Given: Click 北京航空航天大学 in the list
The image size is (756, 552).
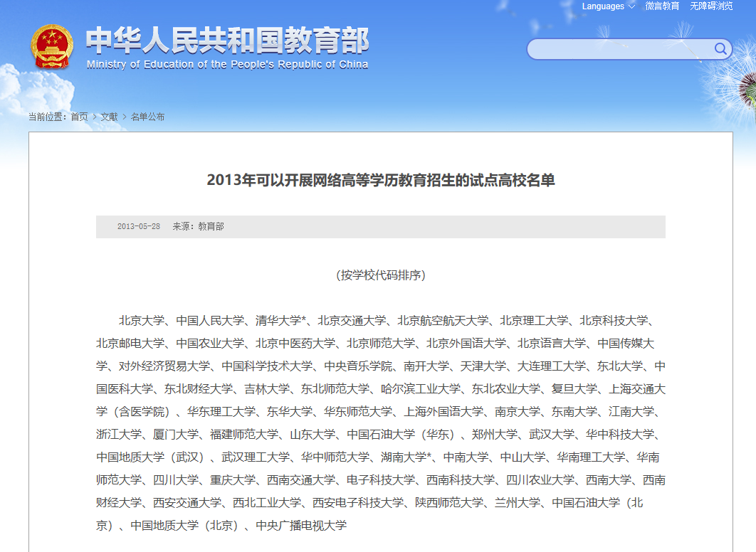Looking at the screenshot, I should click(x=443, y=321).
